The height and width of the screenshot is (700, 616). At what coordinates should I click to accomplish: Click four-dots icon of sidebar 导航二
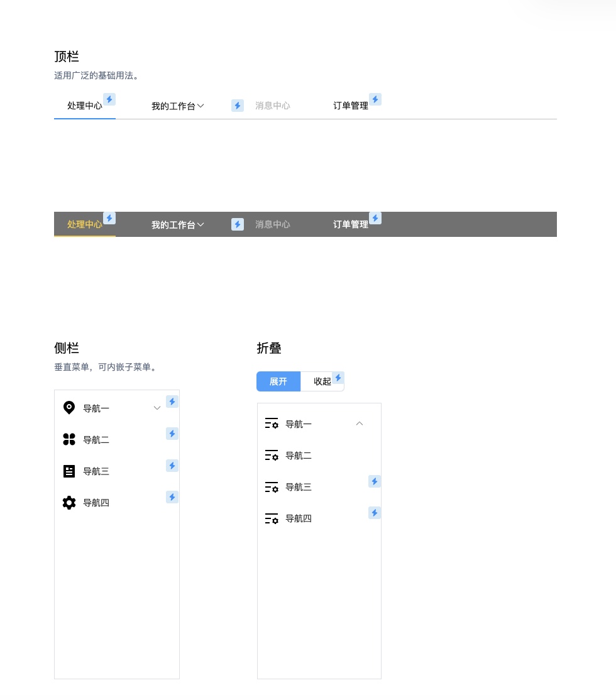click(69, 439)
